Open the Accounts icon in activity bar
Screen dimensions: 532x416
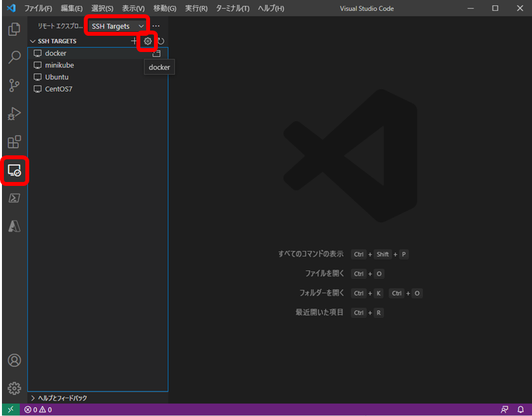click(x=14, y=360)
